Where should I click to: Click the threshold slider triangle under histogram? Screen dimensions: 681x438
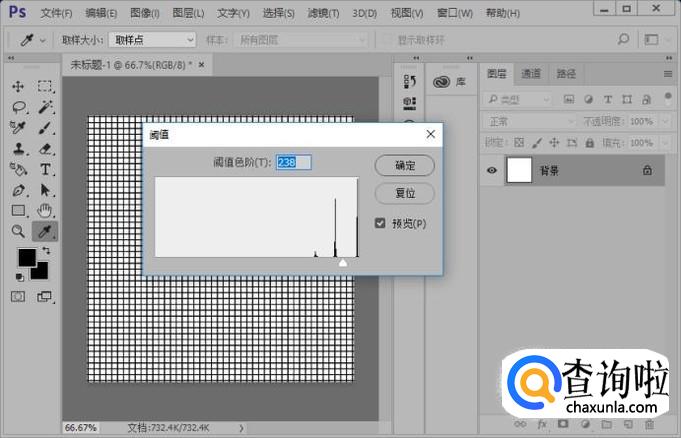[x=343, y=262]
